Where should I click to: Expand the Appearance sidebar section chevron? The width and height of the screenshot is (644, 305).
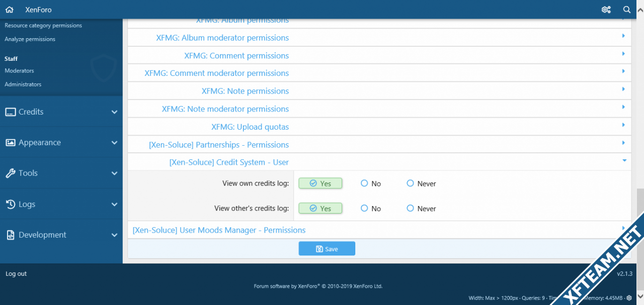pyautogui.click(x=114, y=143)
